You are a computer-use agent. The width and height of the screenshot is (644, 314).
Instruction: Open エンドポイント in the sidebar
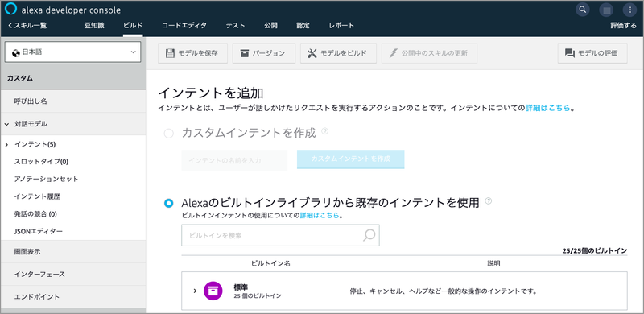pos(73,297)
